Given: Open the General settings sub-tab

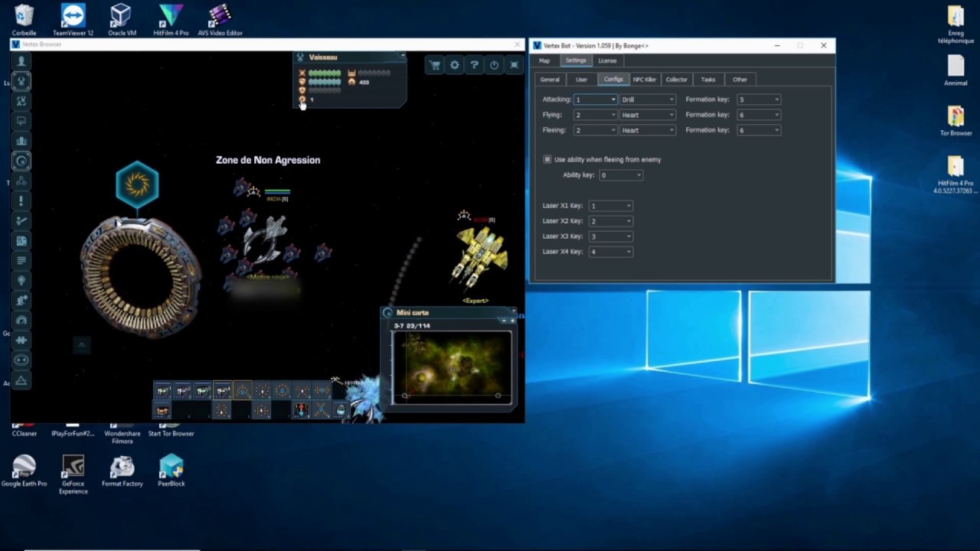Looking at the screenshot, I should point(550,80).
